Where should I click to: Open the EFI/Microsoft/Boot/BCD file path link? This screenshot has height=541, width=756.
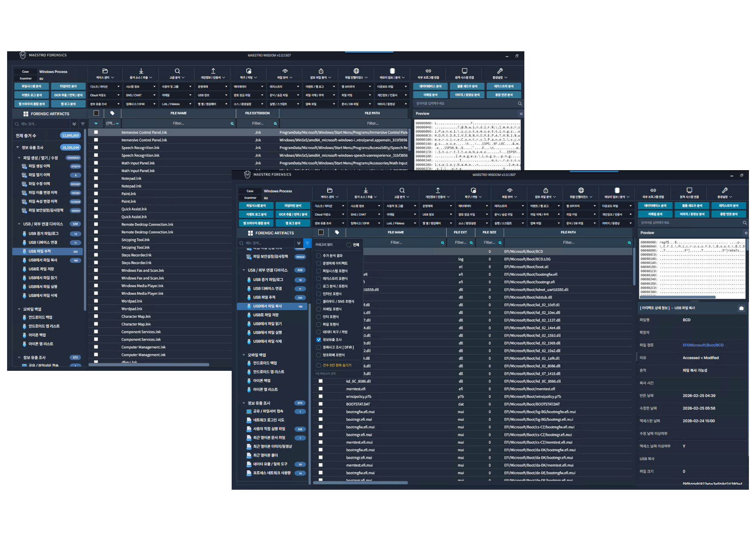coord(703,345)
